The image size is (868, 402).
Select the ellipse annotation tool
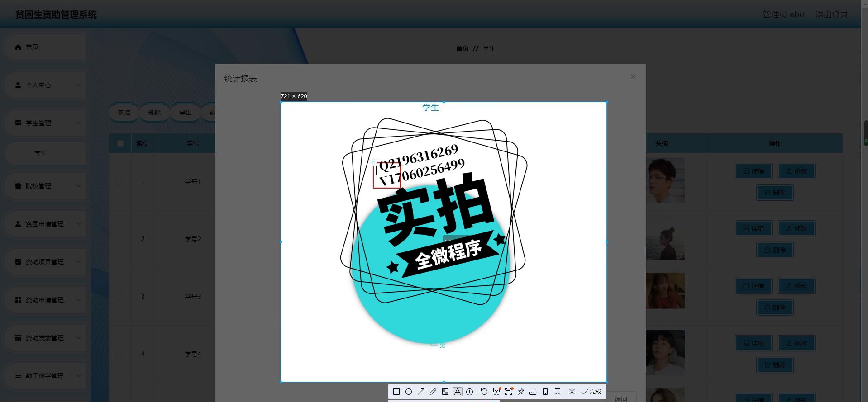click(409, 392)
